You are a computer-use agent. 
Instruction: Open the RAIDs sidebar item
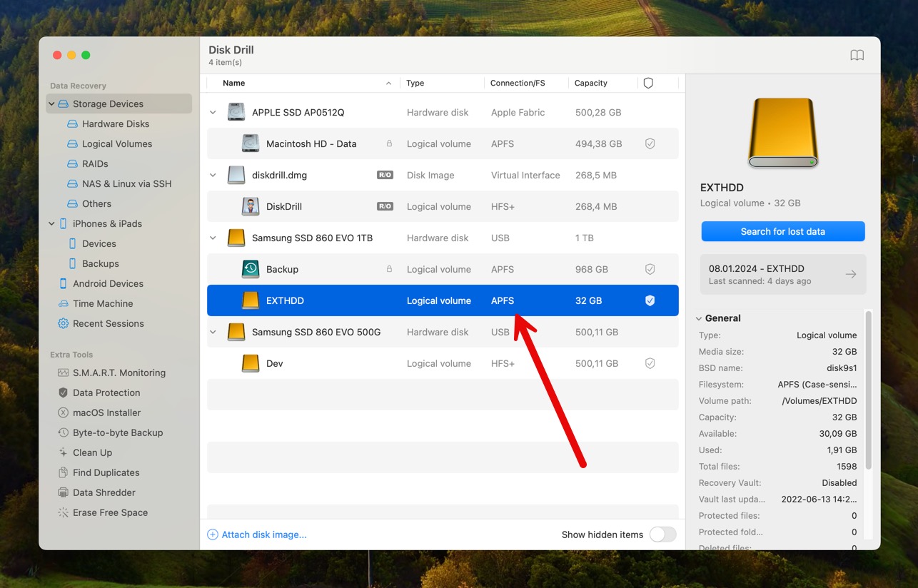click(x=95, y=164)
